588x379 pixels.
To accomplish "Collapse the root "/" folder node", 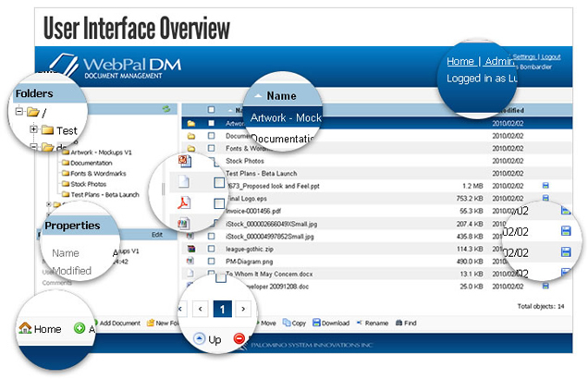I will (20, 112).
